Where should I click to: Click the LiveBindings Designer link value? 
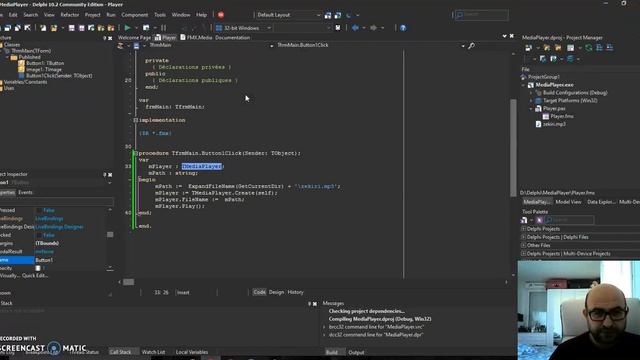pyautogui.click(x=59, y=227)
